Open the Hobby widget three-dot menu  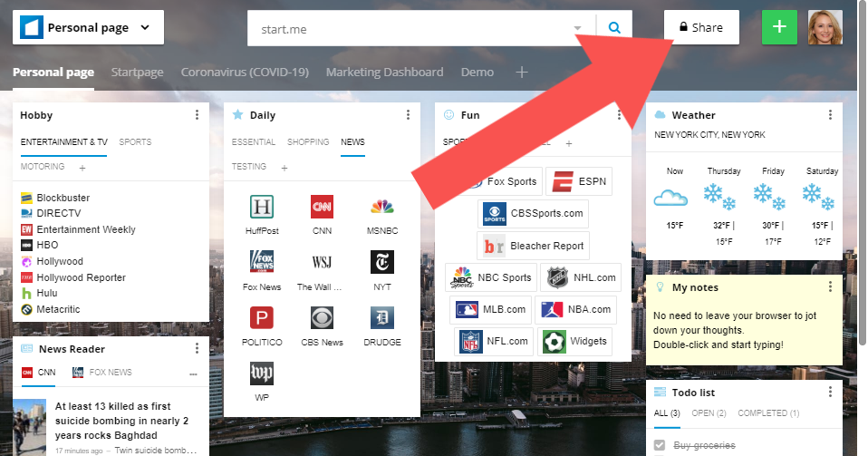(x=197, y=115)
